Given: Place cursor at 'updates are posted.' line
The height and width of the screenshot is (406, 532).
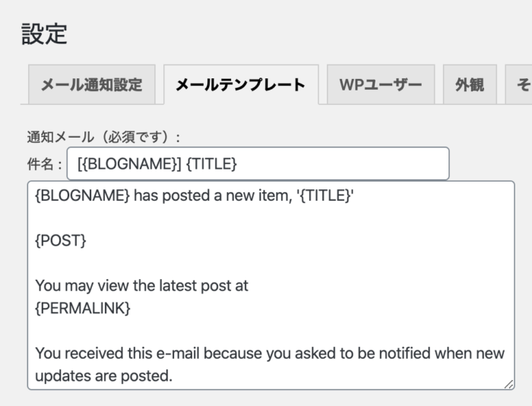Looking at the screenshot, I should 103,375.
